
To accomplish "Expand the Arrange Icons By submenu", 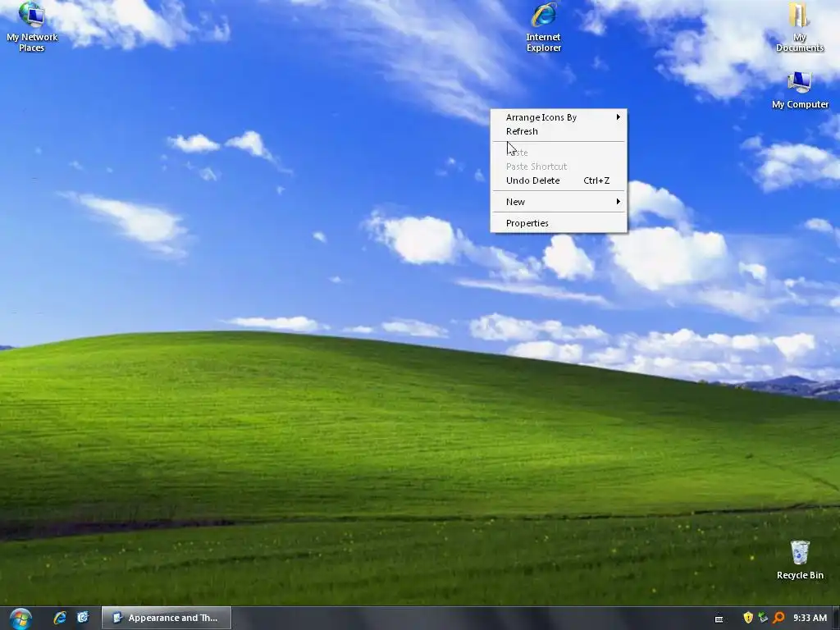I will pos(559,117).
